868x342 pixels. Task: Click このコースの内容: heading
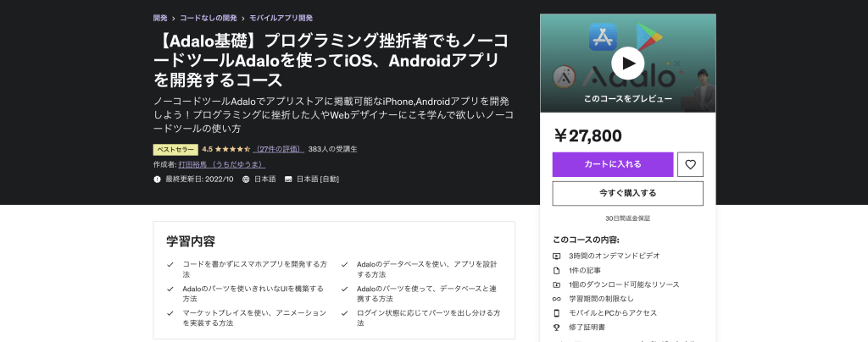pyautogui.click(x=586, y=240)
